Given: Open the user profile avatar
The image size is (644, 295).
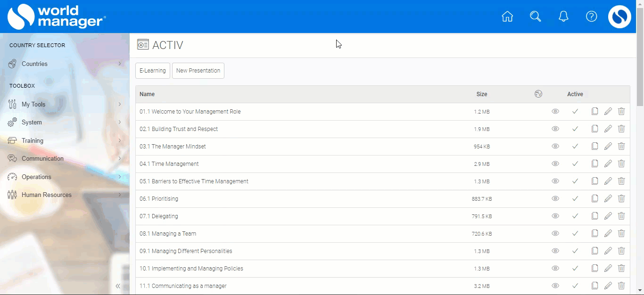Looking at the screenshot, I should [619, 17].
